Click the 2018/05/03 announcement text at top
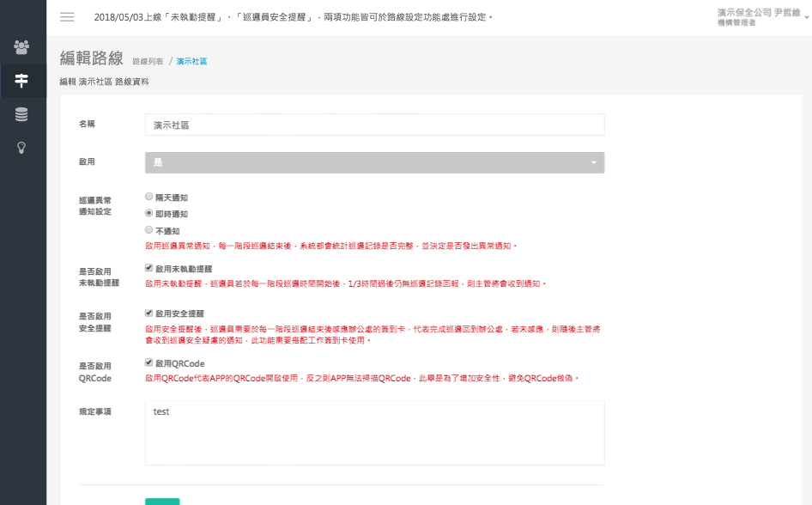812x505 pixels. (294, 17)
